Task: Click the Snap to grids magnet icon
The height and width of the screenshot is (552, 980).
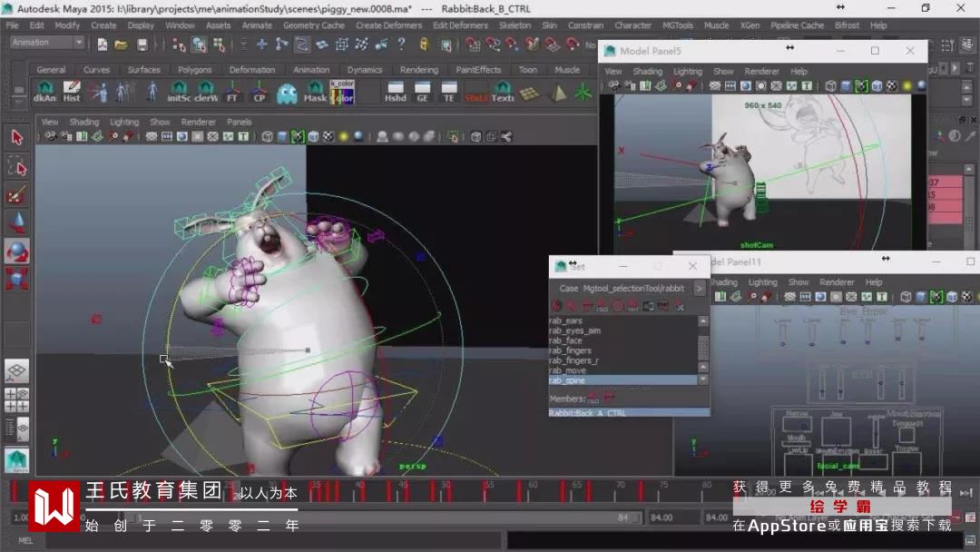Action: coord(473,44)
